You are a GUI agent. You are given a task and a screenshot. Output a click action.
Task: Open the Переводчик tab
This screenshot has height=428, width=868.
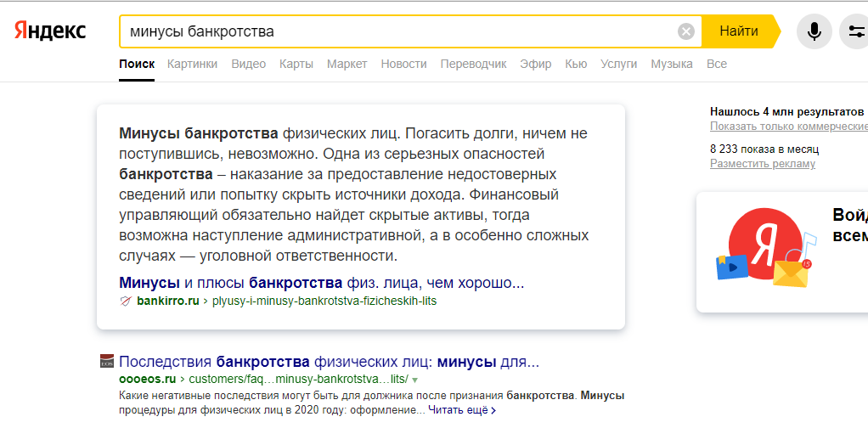(x=473, y=65)
